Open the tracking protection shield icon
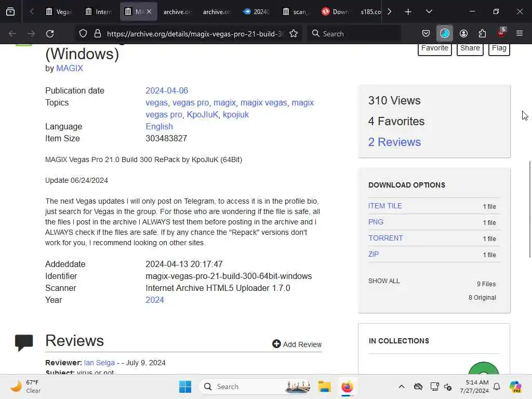 click(83, 34)
